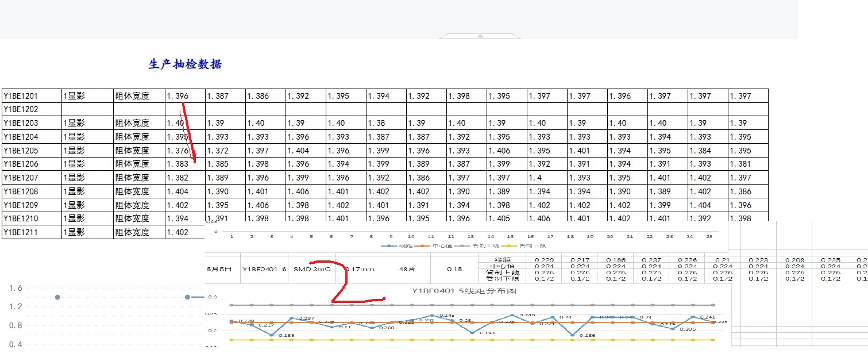Select value 1.372 in row Y1BE1205
This screenshot has width=868, height=353.
tap(218, 151)
